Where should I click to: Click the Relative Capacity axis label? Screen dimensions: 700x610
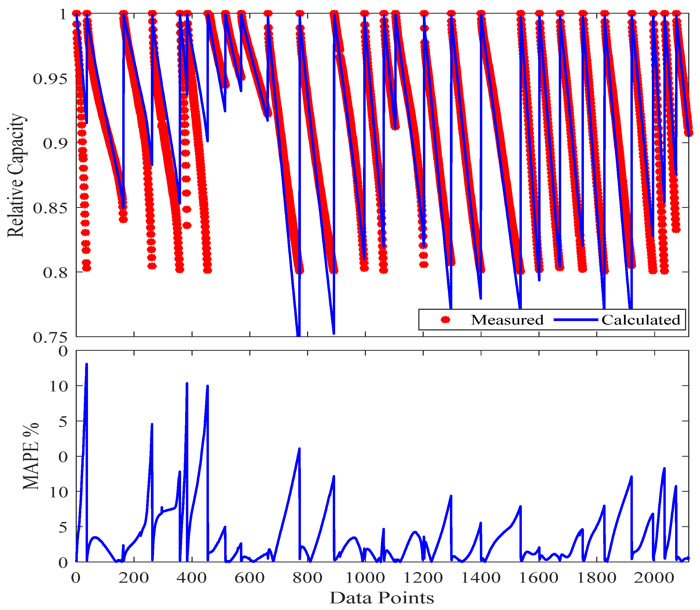(16, 175)
